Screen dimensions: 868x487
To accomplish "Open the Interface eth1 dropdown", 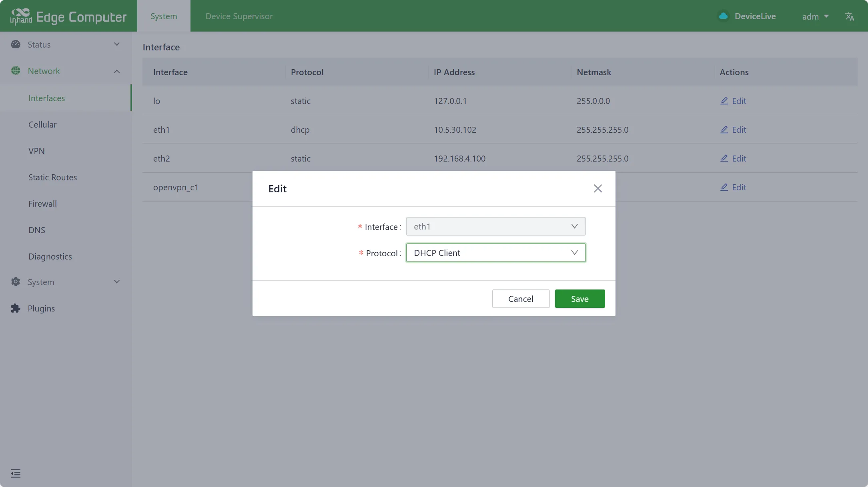I will click(496, 226).
